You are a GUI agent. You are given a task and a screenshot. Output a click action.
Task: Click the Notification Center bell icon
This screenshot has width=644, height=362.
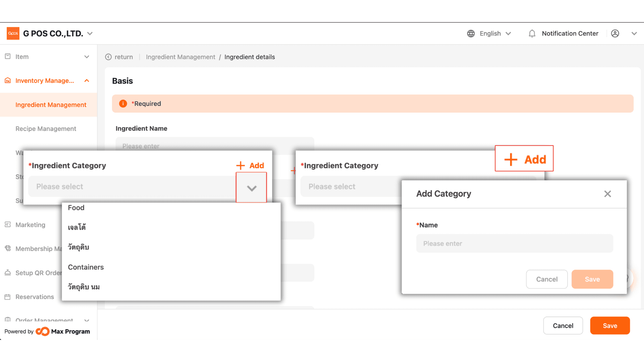532,34
